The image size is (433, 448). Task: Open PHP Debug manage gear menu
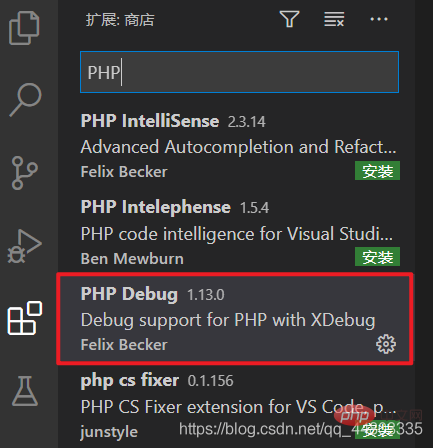coord(386,344)
